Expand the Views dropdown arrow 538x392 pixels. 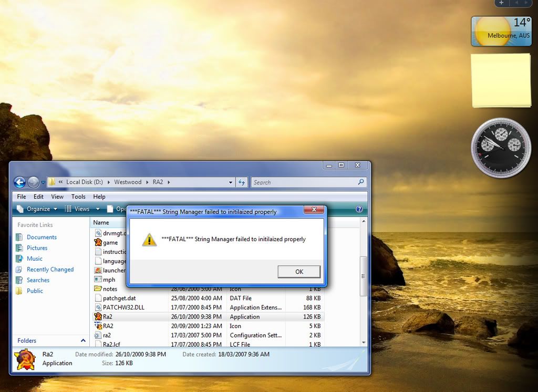click(98, 209)
